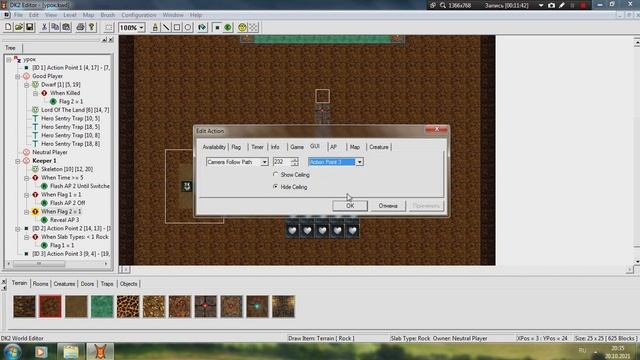Screen dimensions: 640x360
Task: Pick the red-bordered rock terrain swatch
Action: tap(50, 307)
